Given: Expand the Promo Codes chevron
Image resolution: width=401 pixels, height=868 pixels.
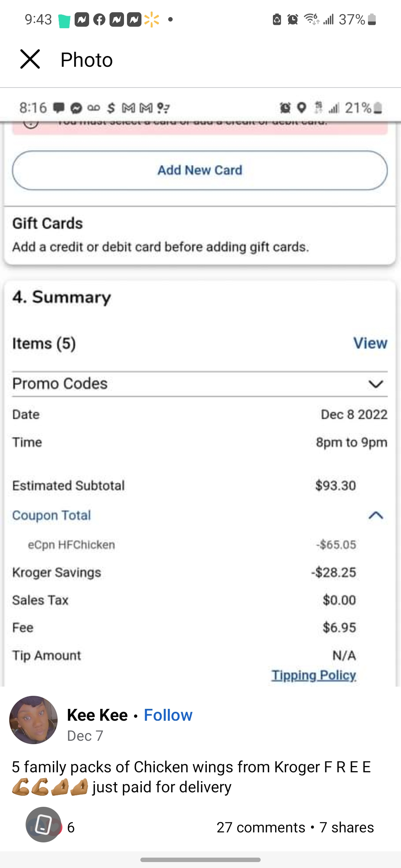Looking at the screenshot, I should 375,384.
